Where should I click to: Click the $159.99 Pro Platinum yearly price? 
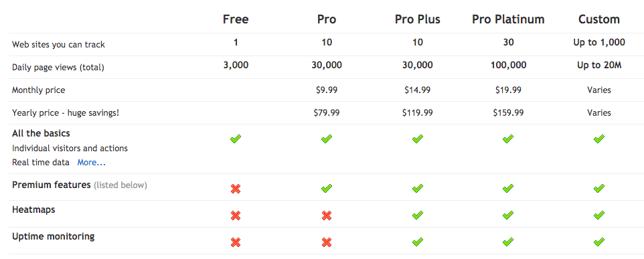(x=508, y=112)
